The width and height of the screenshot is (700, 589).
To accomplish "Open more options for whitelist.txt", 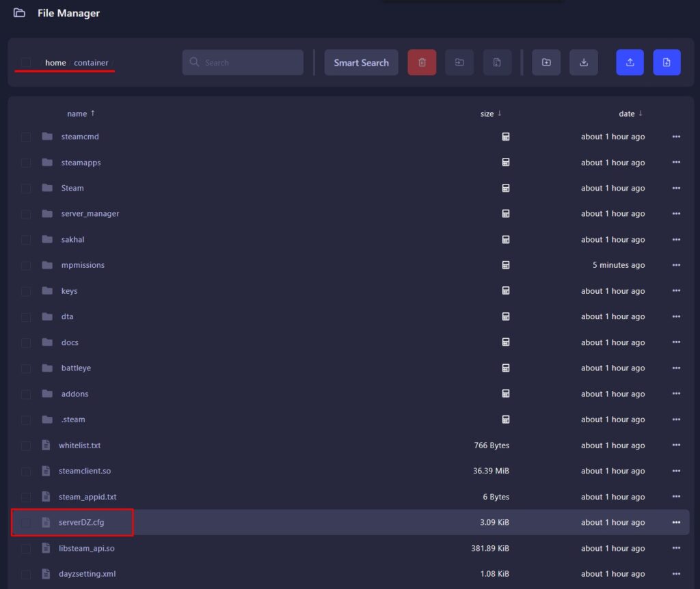I will coord(676,446).
